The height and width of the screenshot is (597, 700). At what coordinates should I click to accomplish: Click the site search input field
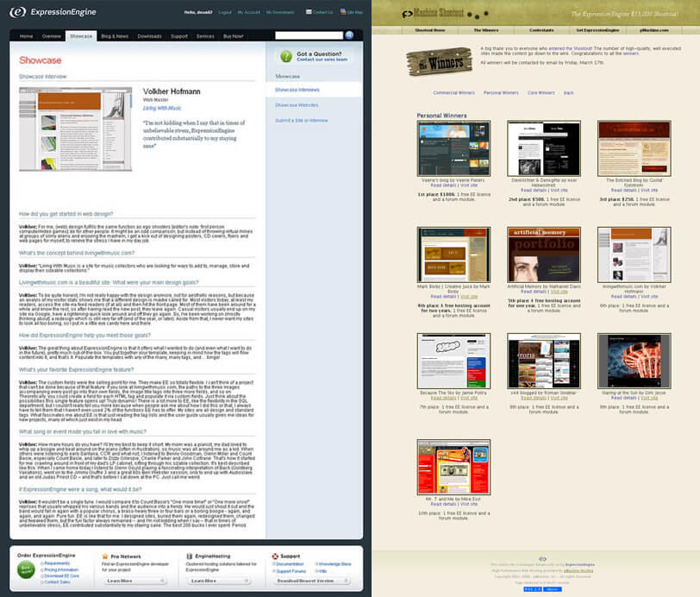point(308,35)
